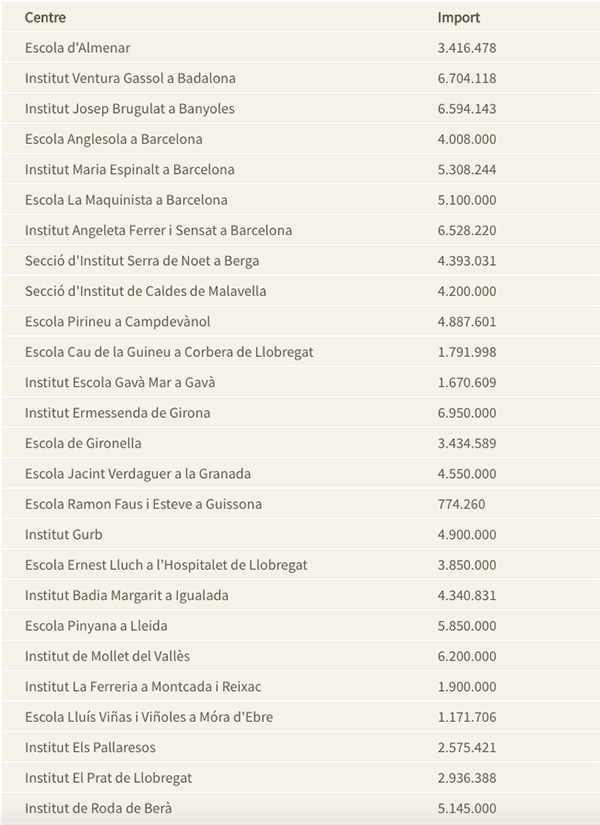Select Escola Pirineu a Campdevànol
Image resolution: width=600 pixels, height=825 pixels.
pyautogui.click(x=117, y=322)
